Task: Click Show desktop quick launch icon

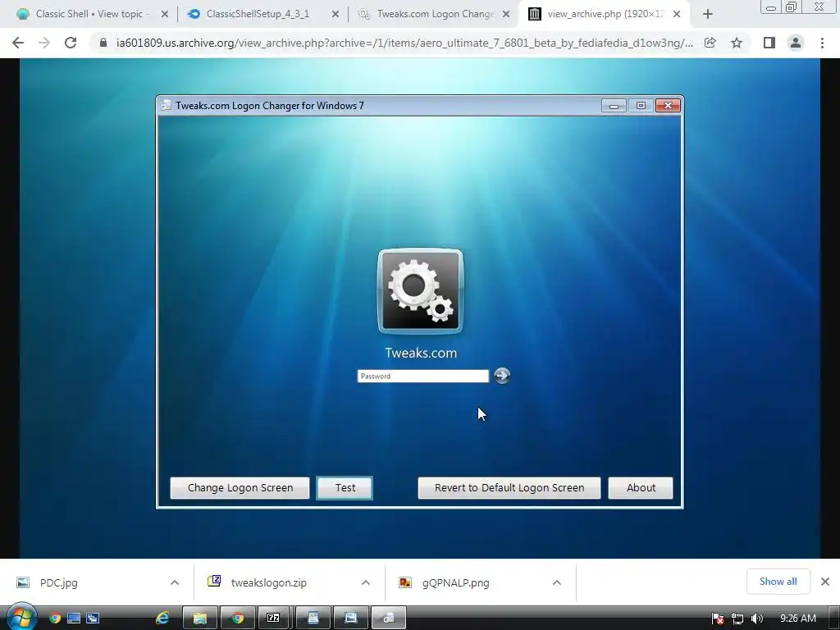Action: coord(73,619)
